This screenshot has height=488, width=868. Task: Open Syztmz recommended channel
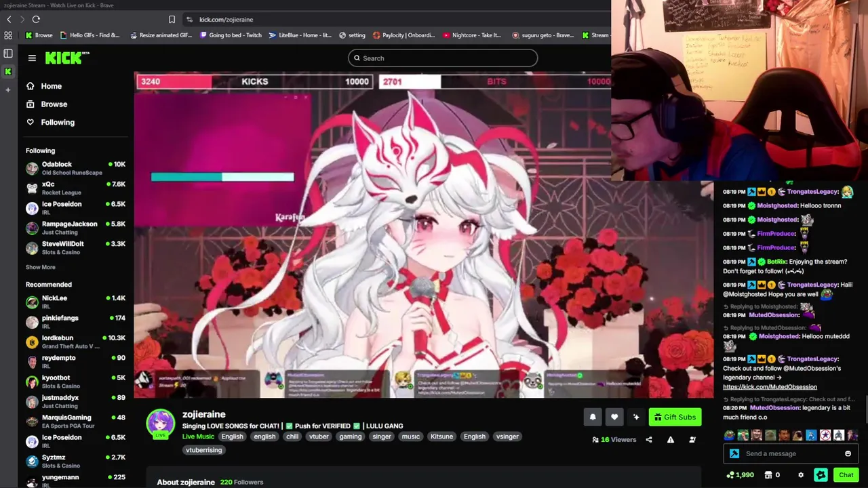(x=75, y=461)
